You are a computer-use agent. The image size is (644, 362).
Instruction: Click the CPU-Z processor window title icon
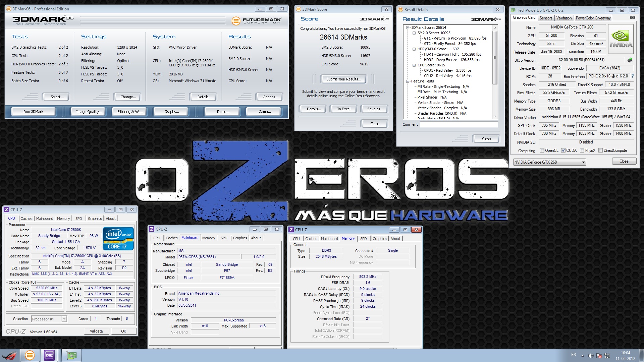6,209
